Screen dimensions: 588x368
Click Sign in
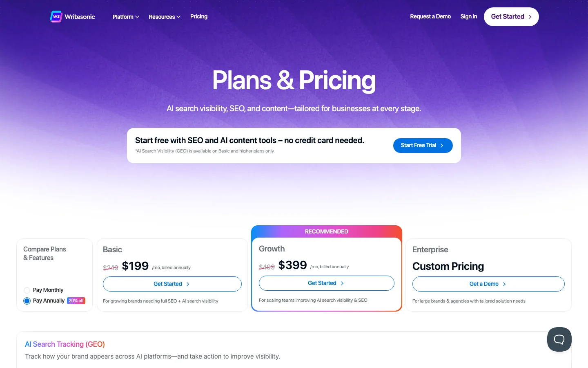(x=468, y=16)
